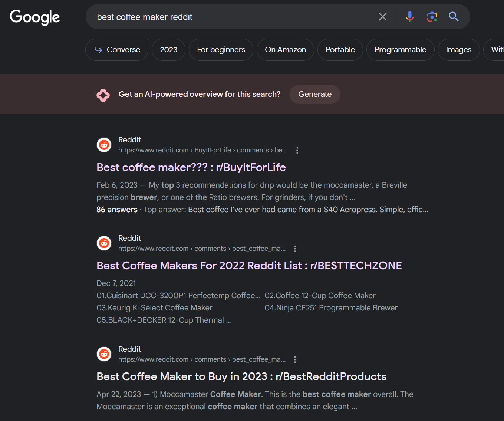The width and height of the screenshot is (504, 421).
Task: Select the Converse filter chip
Action: pos(116,49)
